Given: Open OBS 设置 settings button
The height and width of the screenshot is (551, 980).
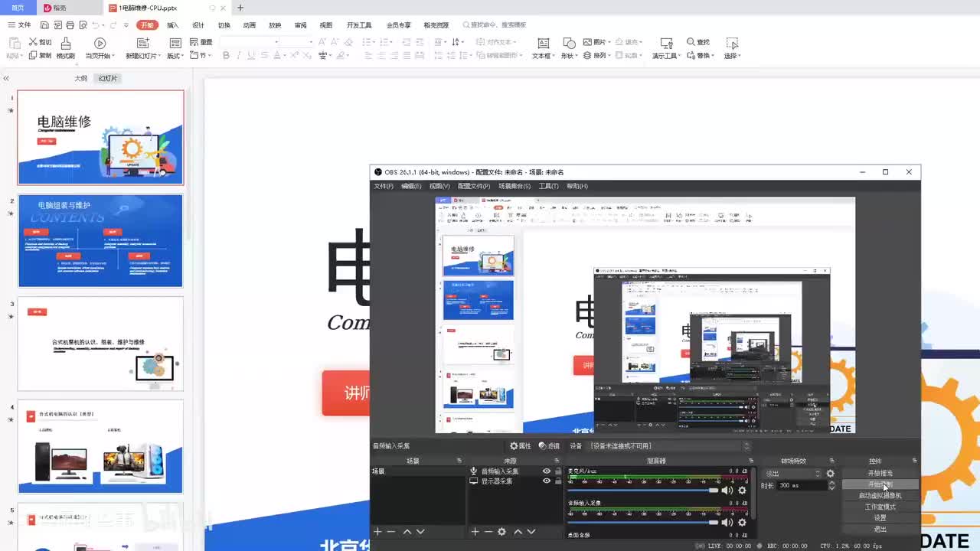Looking at the screenshot, I should click(880, 518).
